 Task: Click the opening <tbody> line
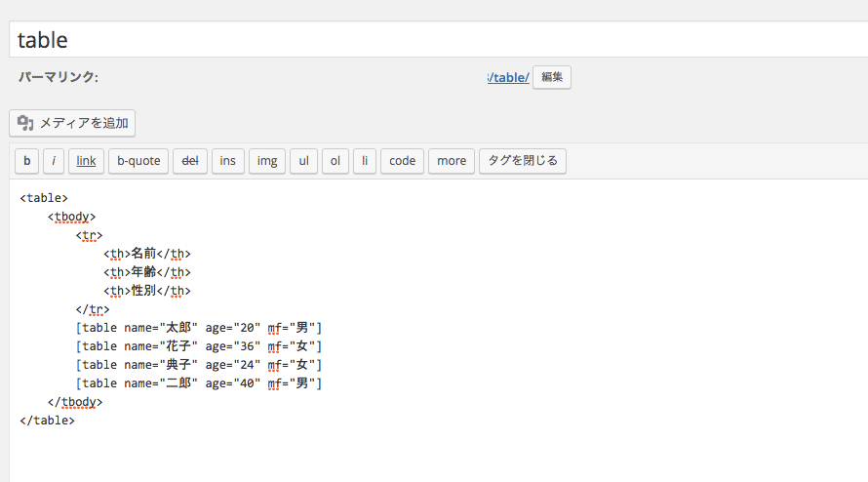tap(71, 217)
